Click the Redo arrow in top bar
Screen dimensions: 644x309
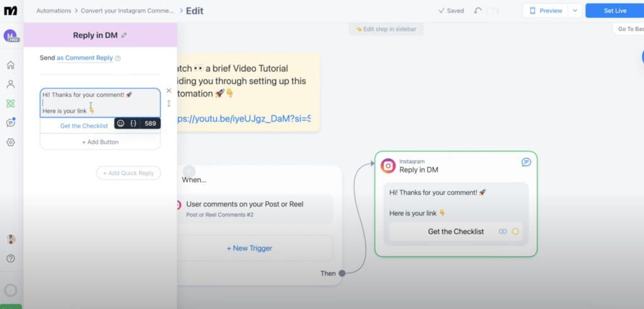tap(496, 11)
